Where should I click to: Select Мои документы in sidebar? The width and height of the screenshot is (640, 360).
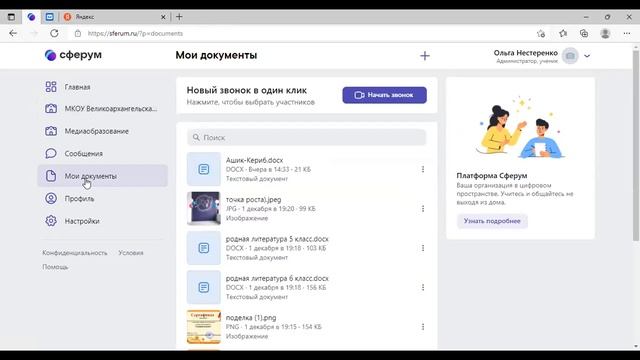(x=102, y=176)
